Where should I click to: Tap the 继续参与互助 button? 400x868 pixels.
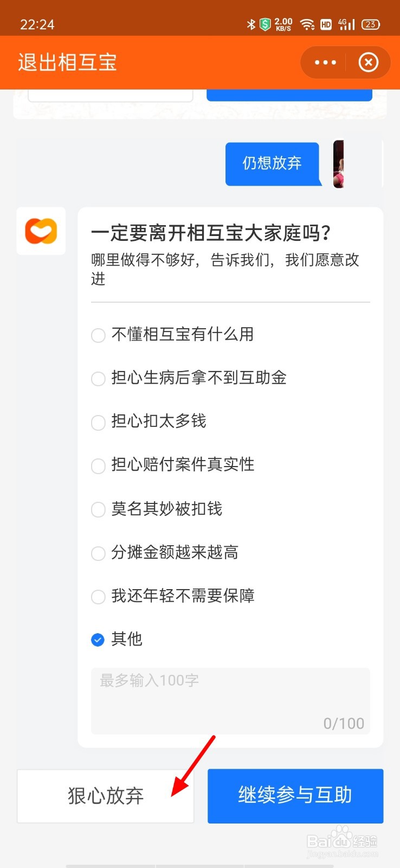tap(295, 796)
